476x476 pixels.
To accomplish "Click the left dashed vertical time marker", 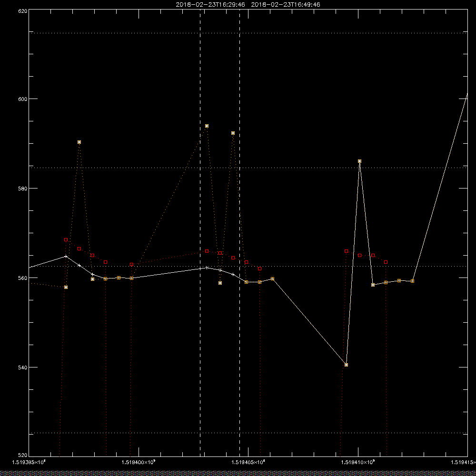I will tap(200, 233).
